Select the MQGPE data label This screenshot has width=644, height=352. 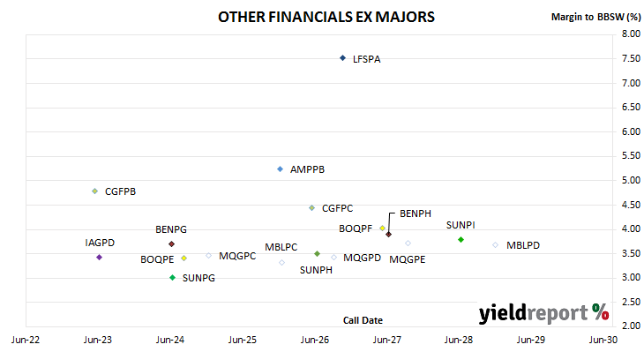coord(407,259)
